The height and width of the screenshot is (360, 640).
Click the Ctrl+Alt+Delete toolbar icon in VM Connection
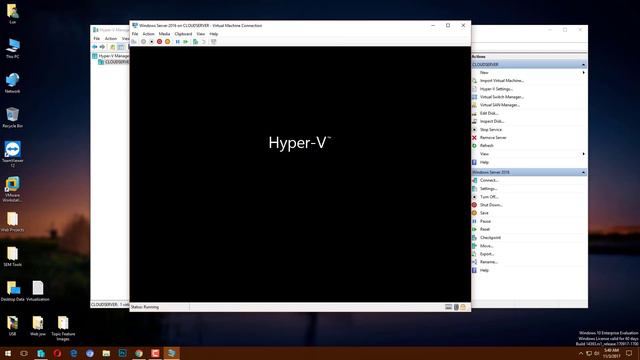pos(134,42)
